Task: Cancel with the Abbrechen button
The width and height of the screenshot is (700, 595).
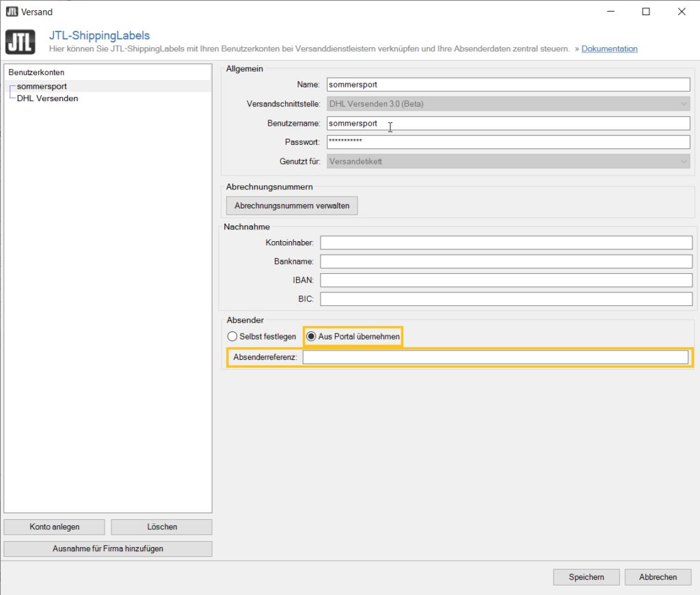Action: coord(658,577)
